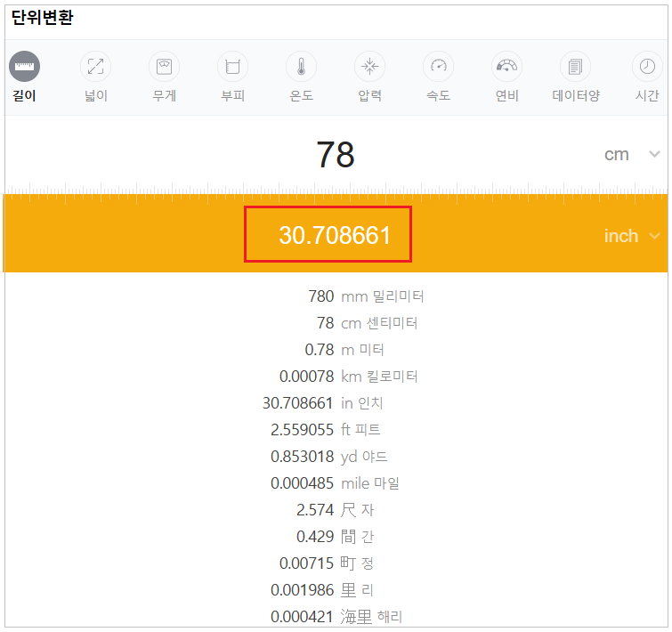Click the 30.708661 result in orange bar
This screenshot has width=672, height=632.
[x=335, y=235]
